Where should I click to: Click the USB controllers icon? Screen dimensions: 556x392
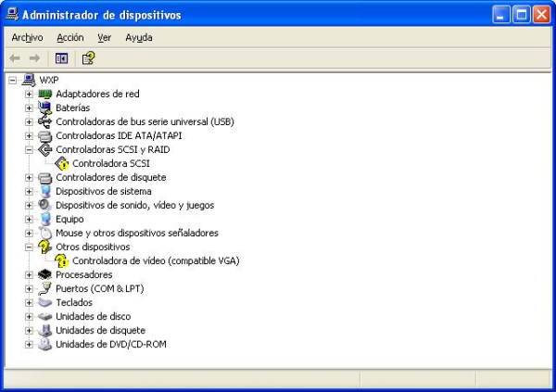[x=45, y=121]
